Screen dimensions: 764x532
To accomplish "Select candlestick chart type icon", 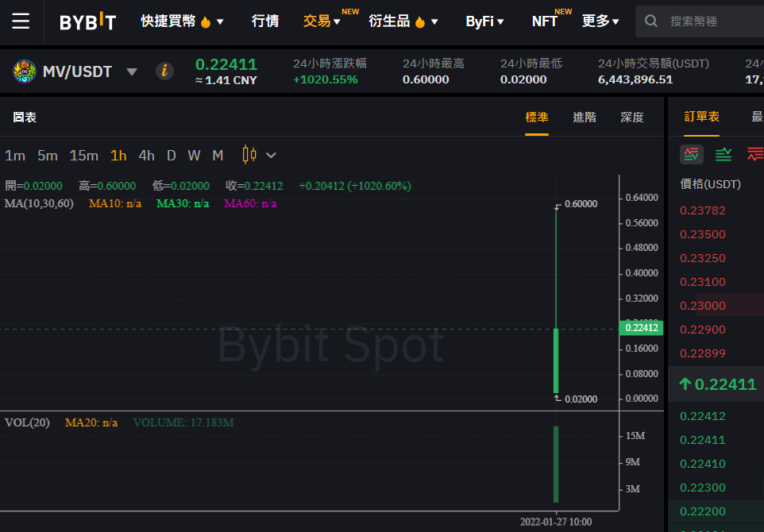I will tap(249, 155).
